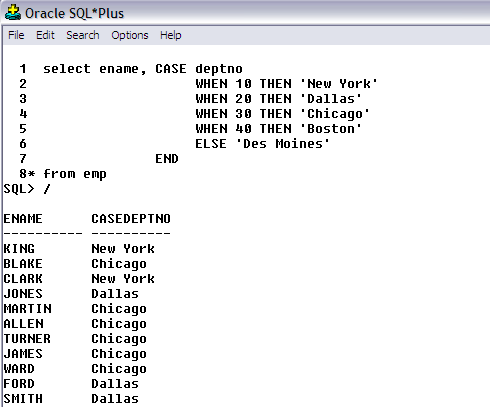Click the 'from emp' line
The height and width of the screenshot is (407, 490).
click(x=75, y=174)
